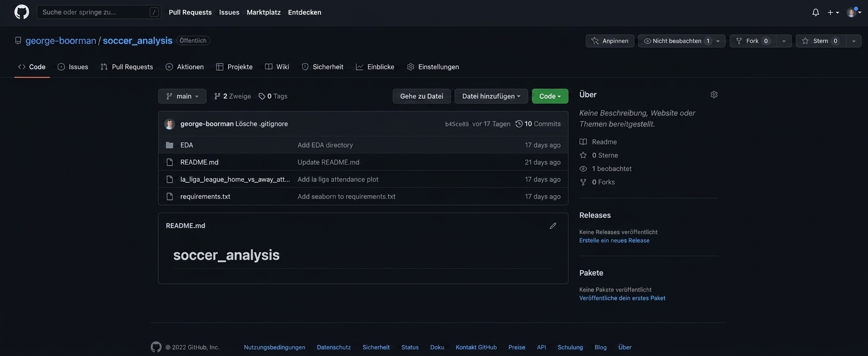868x356 pixels.
Task: Click Veröffentliche dein erstes Paket link
Action: tap(622, 298)
